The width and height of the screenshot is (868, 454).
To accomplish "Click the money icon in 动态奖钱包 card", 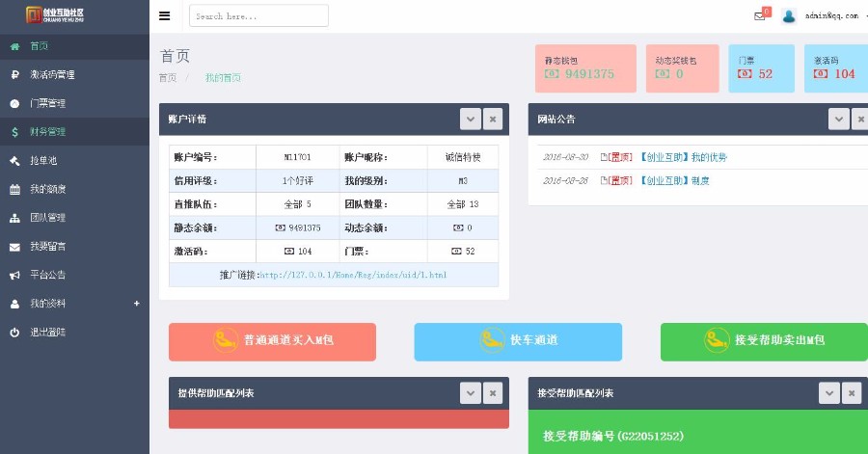I will click(x=663, y=74).
